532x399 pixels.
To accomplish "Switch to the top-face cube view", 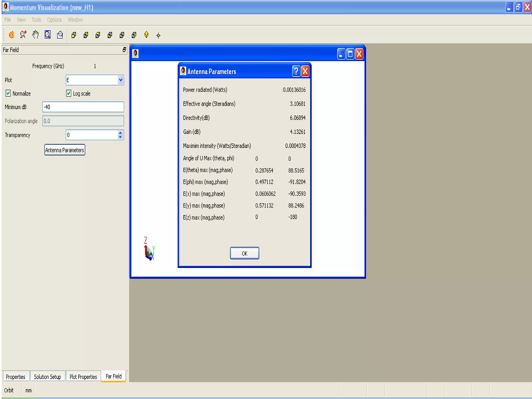I will pos(98,35).
